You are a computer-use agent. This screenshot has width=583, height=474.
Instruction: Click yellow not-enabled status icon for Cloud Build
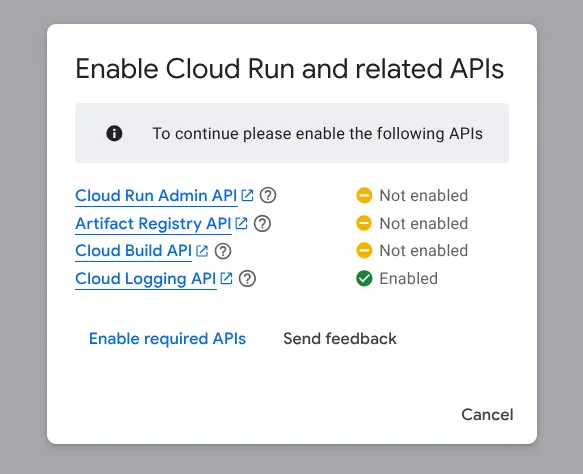click(x=364, y=250)
